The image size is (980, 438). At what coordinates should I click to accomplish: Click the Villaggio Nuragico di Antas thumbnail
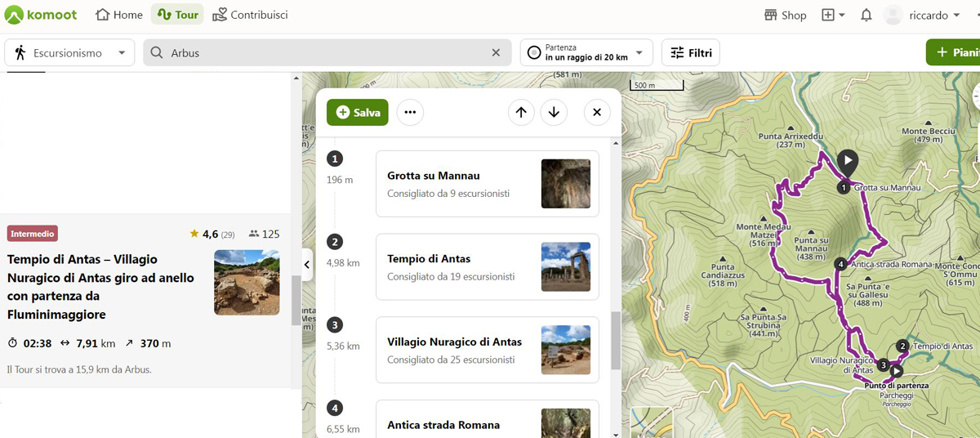point(566,350)
